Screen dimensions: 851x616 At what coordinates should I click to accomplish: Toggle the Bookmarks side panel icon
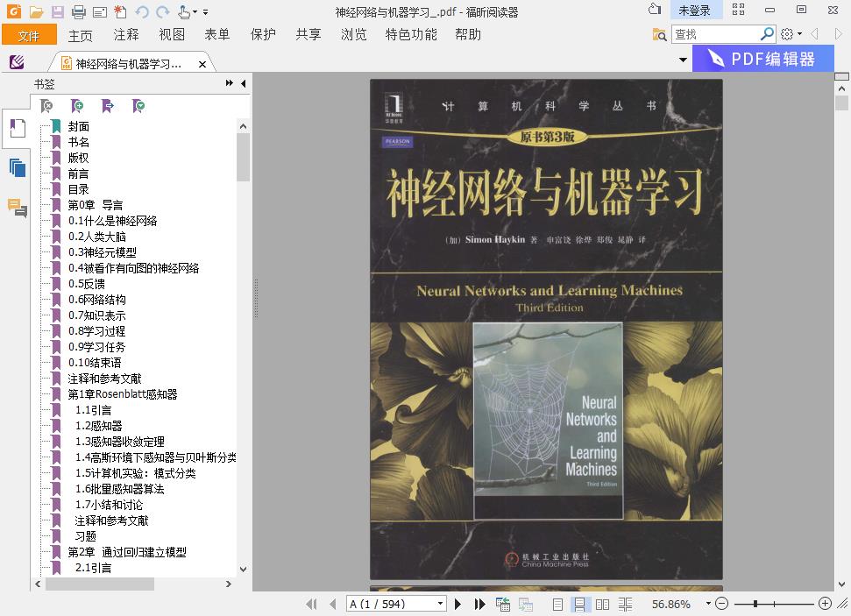tap(18, 128)
